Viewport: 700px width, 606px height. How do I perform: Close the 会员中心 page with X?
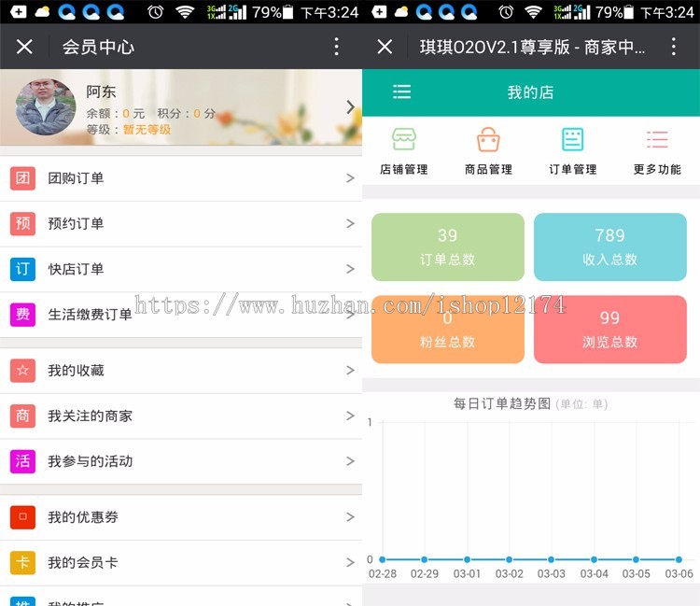pyautogui.click(x=24, y=47)
